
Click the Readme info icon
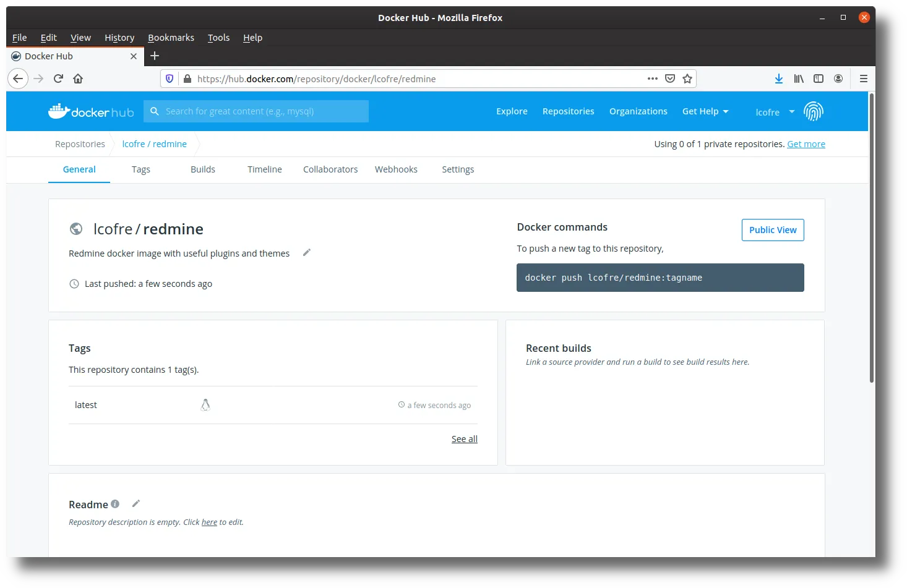pos(115,504)
